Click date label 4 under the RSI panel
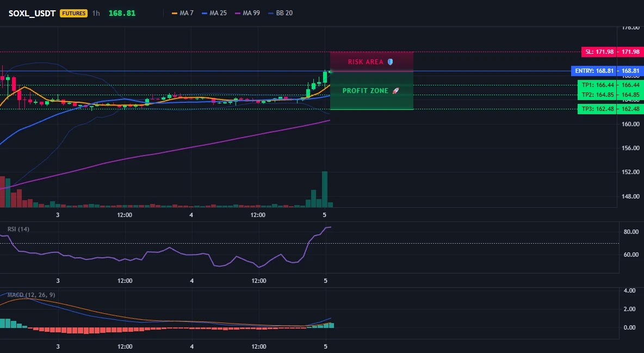Viewport: 644px width, 353px height. point(192,281)
